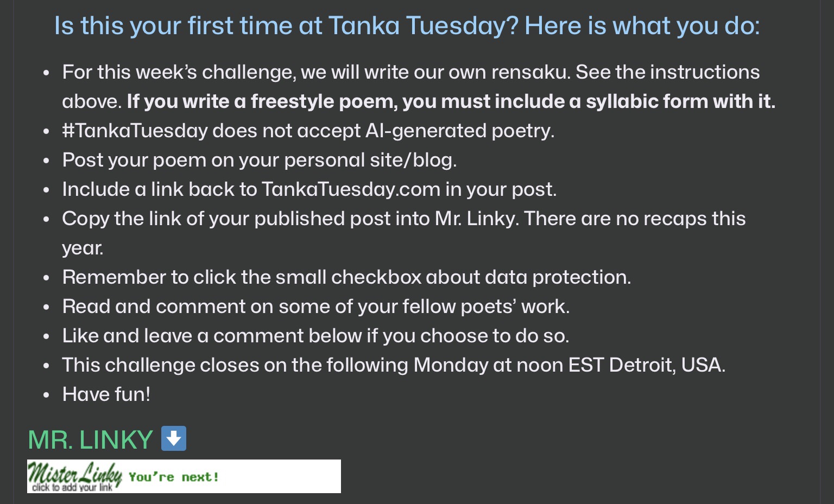Click the data protection checkbox reminder line
834x504 pixels.
tap(346, 277)
